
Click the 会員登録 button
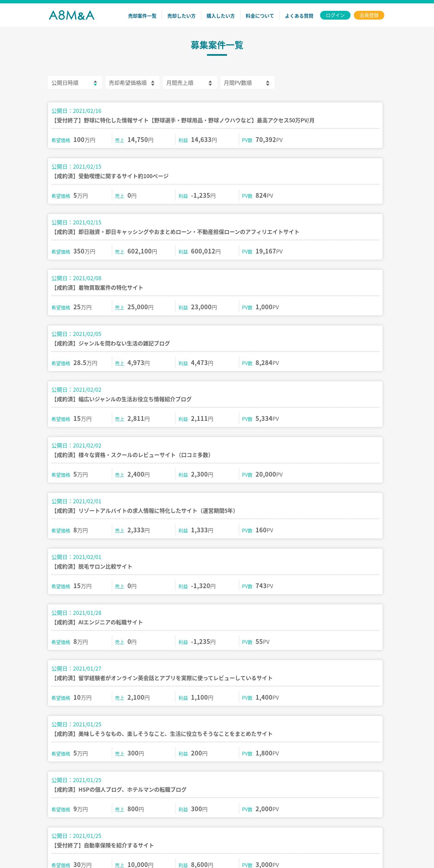369,15
